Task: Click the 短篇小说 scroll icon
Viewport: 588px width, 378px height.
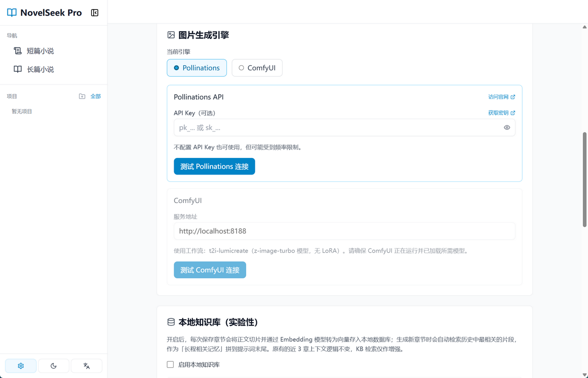Action: point(17,51)
